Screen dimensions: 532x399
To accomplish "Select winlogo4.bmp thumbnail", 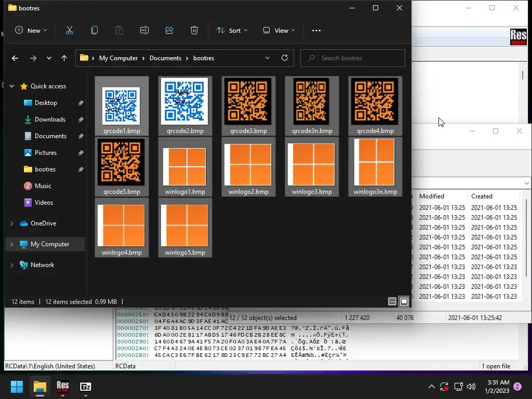I will [x=122, y=228].
